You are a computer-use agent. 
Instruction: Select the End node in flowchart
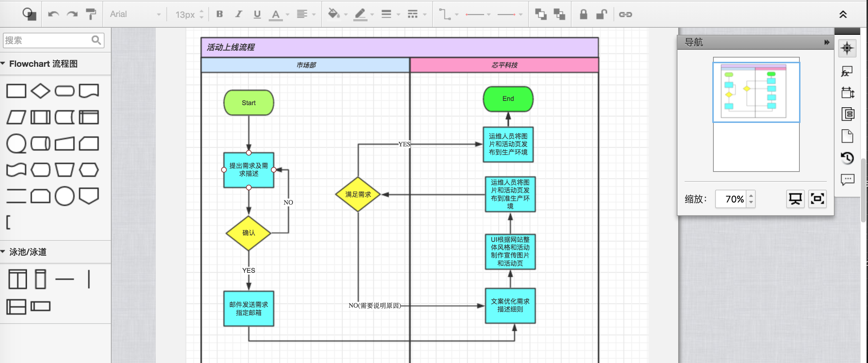[x=508, y=99]
